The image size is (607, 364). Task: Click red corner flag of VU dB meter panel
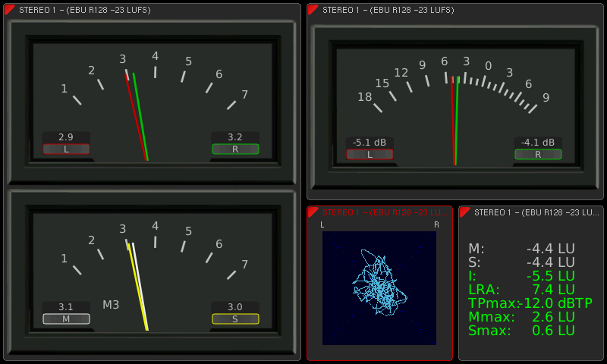[313, 10]
